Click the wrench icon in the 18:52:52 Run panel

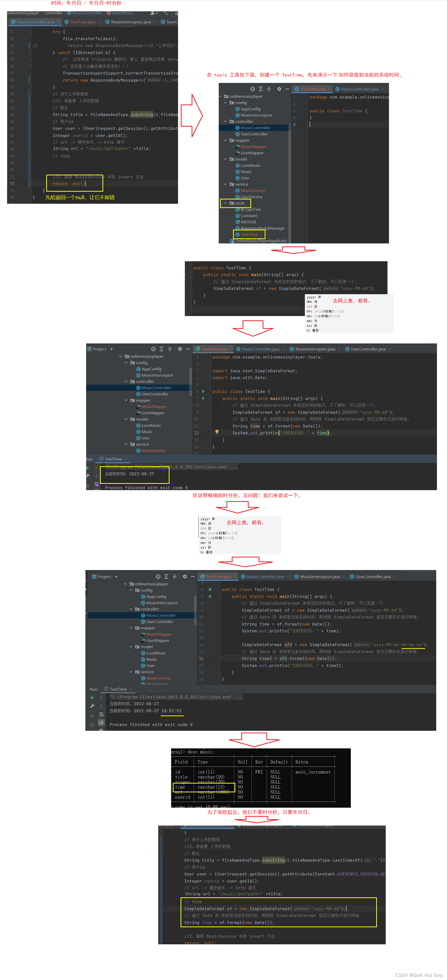(x=92, y=706)
